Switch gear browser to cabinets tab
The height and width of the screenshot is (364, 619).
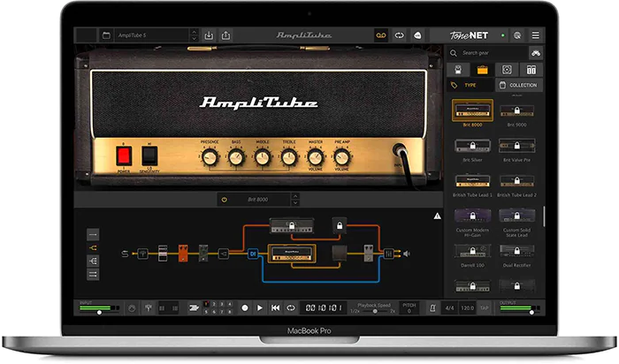(x=507, y=70)
